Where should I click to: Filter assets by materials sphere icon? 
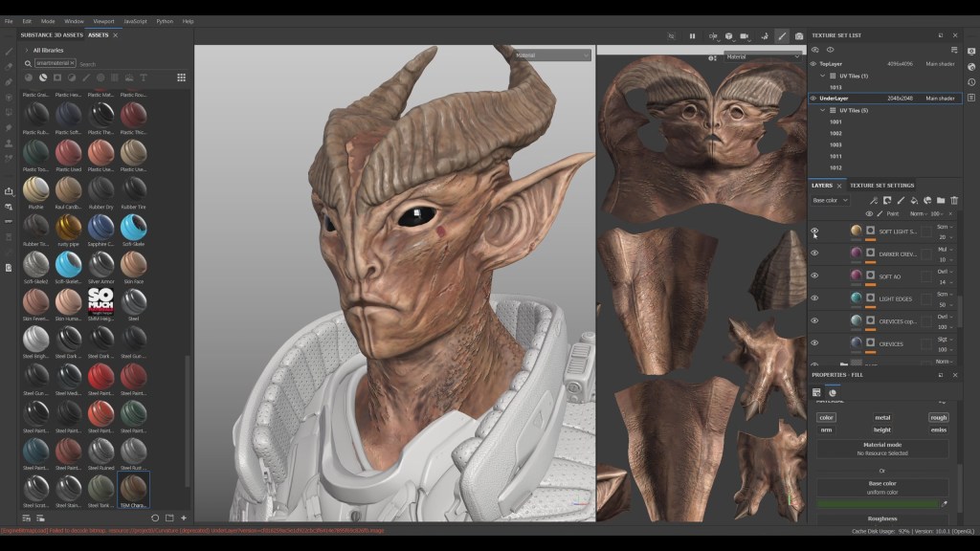(28, 77)
